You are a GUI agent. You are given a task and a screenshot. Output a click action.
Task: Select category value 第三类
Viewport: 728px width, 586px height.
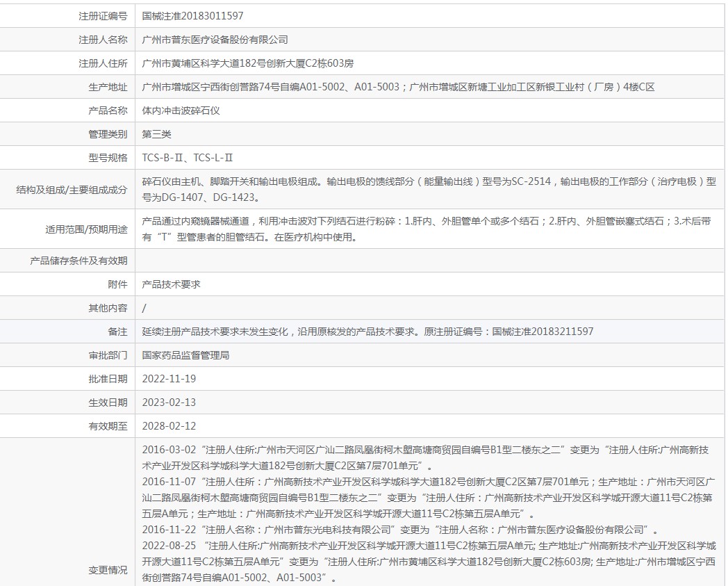pos(156,135)
